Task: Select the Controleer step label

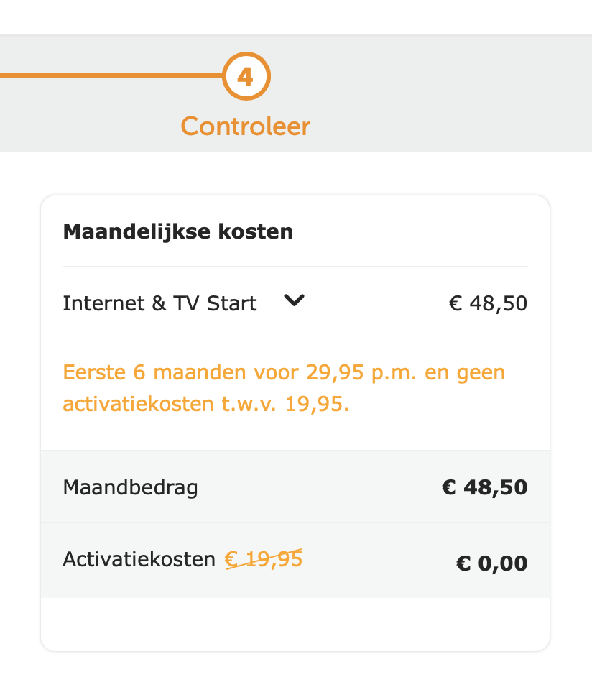Action: tap(245, 126)
